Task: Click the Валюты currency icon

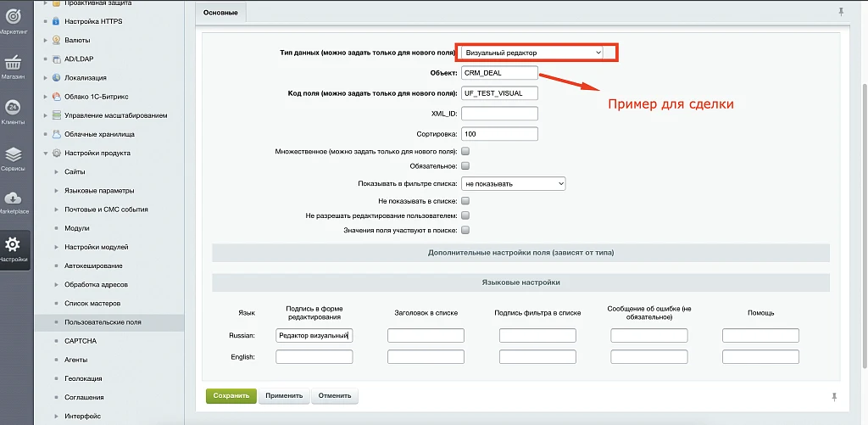Action: pos(56,40)
